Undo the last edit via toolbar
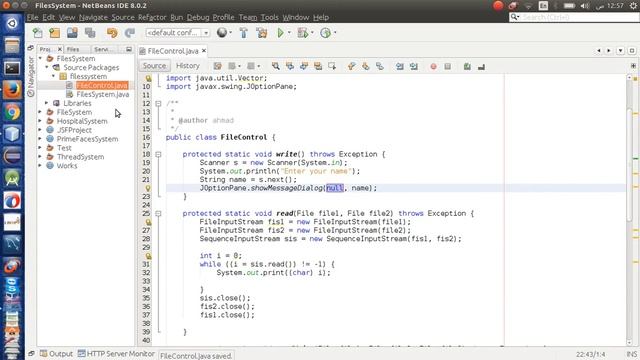Image resolution: width=640 pixels, height=360 pixels. pos(112,33)
